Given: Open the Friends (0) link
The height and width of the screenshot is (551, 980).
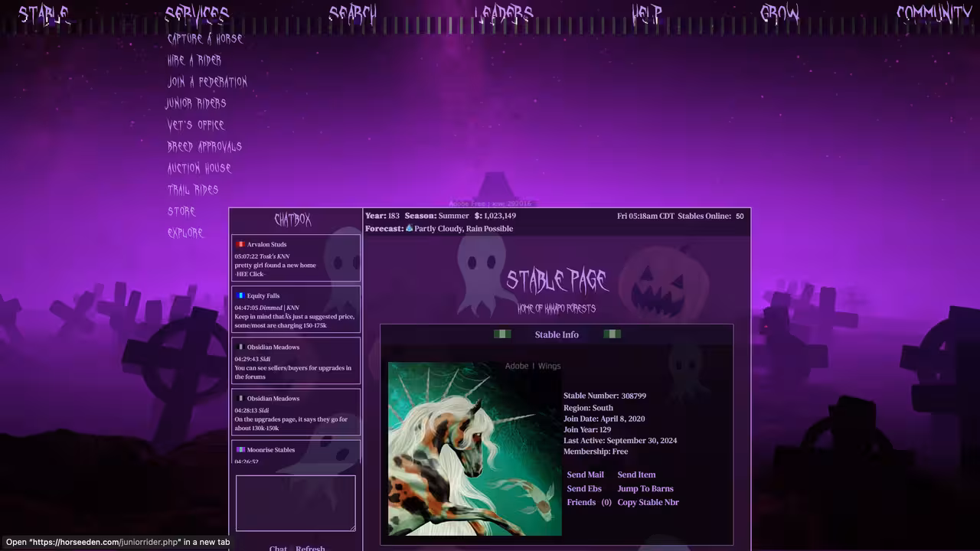Looking at the screenshot, I should point(589,502).
